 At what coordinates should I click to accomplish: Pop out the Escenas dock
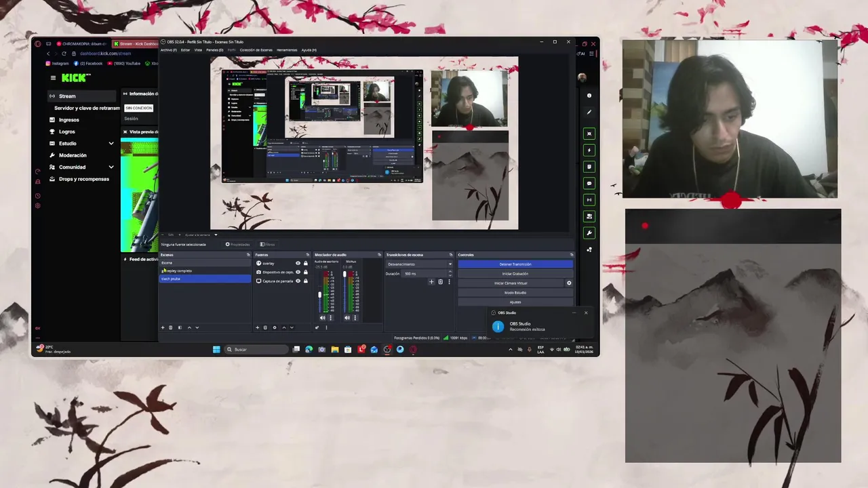click(248, 255)
